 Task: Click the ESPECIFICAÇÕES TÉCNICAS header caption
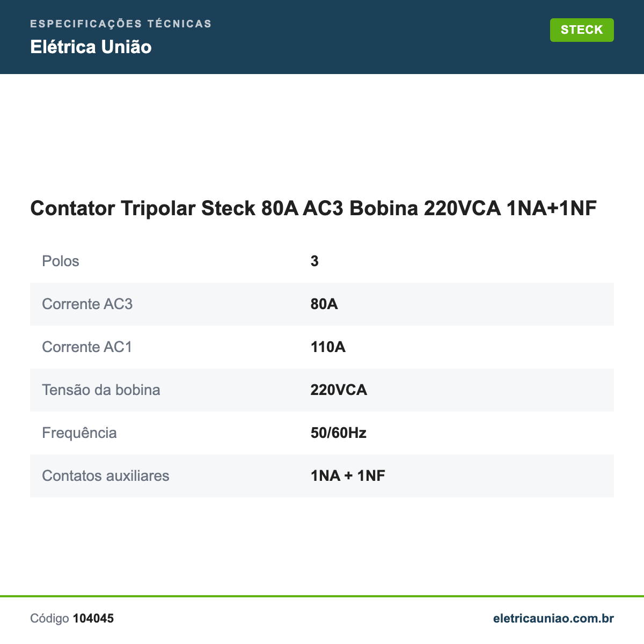tap(121, 24)
